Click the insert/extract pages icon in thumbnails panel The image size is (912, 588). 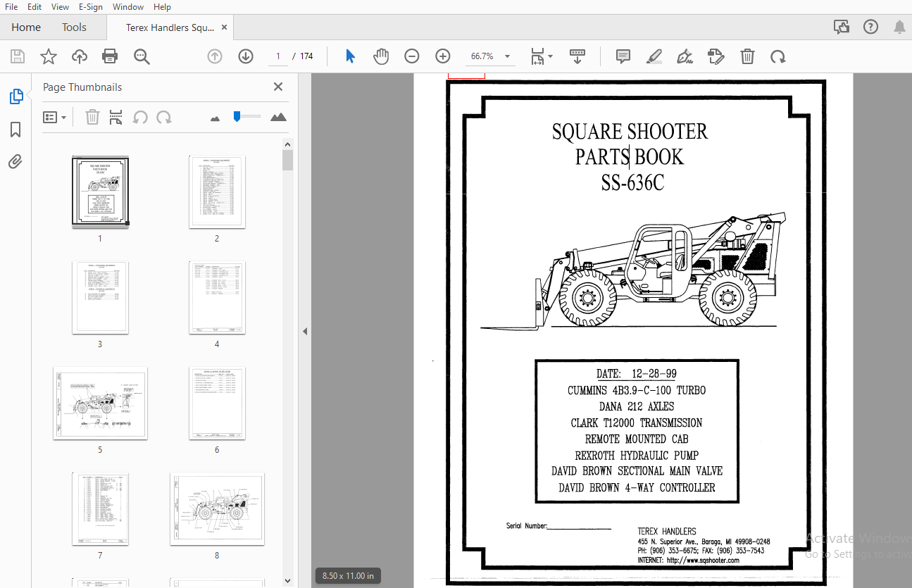pos(116,117)
